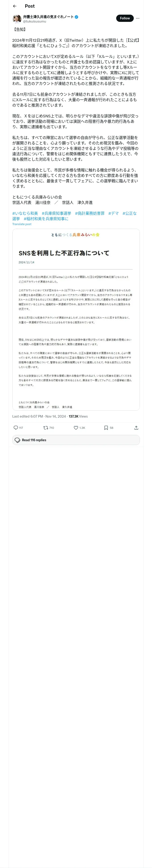This screenshot has width=152, height=868.
Task: Click the @tukuisusumu handle
Action: (x=35, y=21)
